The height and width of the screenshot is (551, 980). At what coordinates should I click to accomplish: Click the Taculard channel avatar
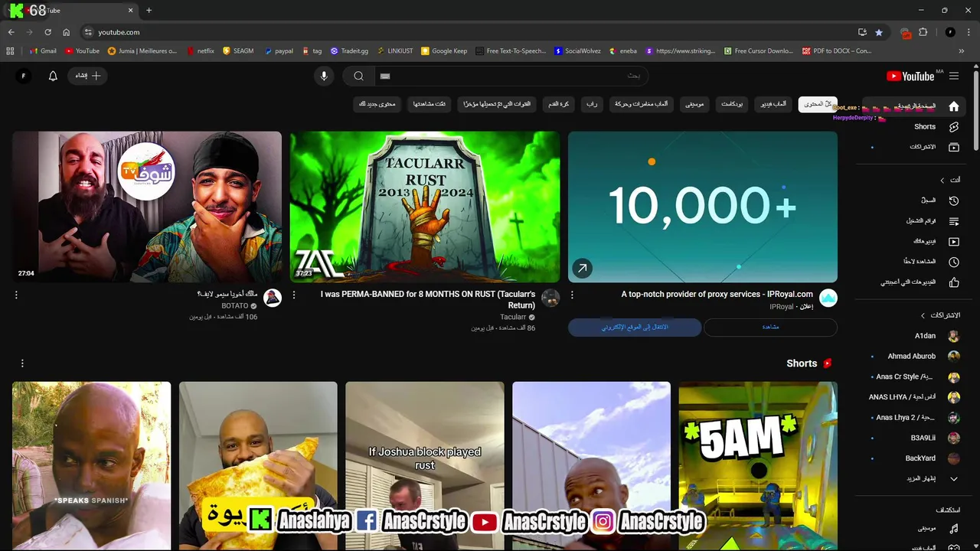(x=550, y=298)
